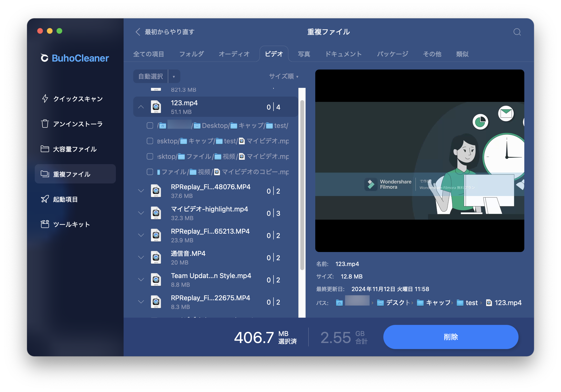This screenshot has width=561, height=392.
Task: Check the キャップ/test/マイビデオ.mp duplicate
Action: [150, 141]
